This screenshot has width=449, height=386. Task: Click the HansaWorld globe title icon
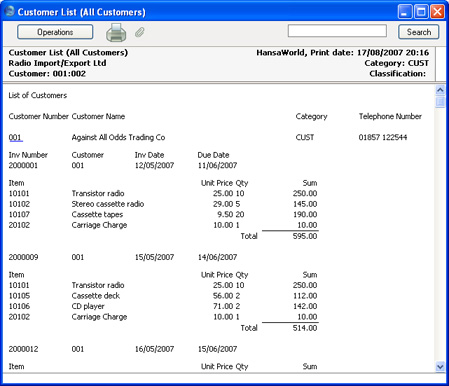(x=9, y=11)
